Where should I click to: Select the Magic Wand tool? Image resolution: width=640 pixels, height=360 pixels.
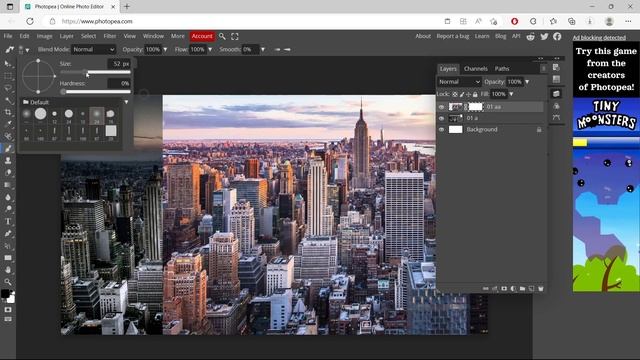click(x=8, y=100)
